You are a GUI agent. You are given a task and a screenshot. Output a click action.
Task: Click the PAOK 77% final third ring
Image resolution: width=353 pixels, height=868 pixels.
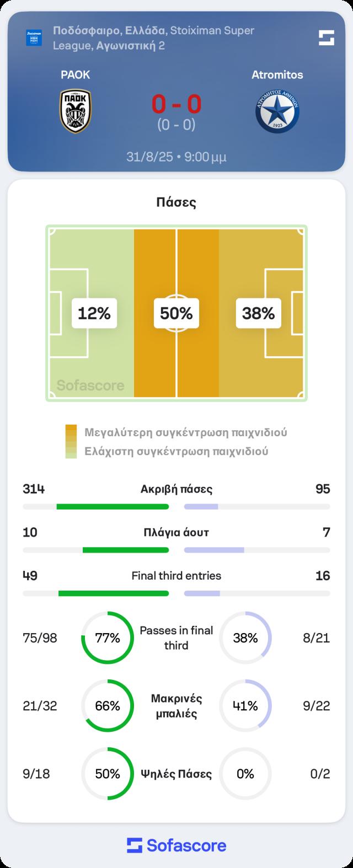pyautogui.click(x=108, y=638)
